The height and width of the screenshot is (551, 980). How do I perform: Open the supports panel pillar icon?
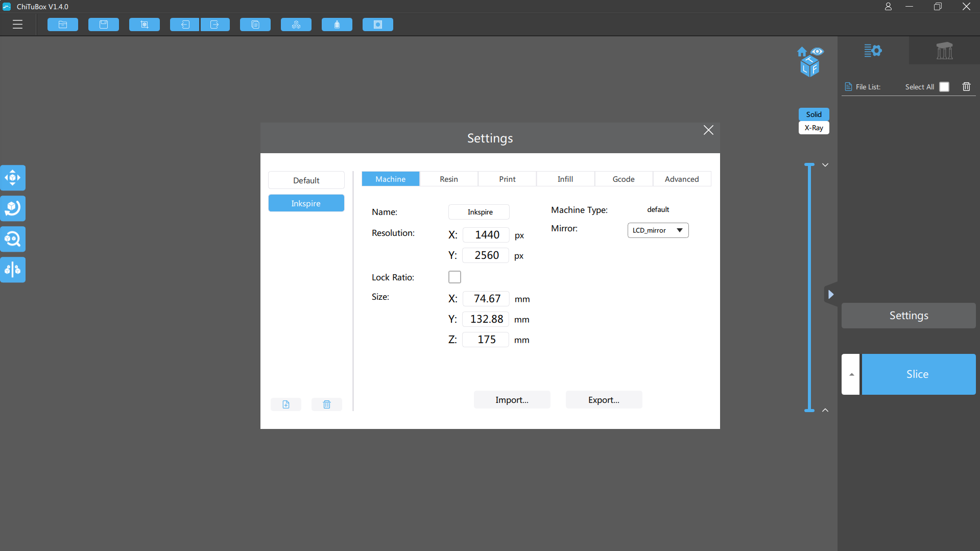[944, 51]
